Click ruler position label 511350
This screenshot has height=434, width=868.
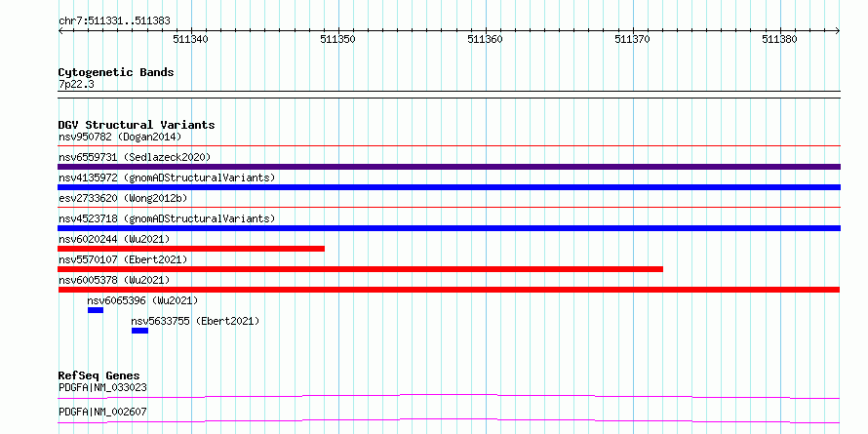(337, 39)
